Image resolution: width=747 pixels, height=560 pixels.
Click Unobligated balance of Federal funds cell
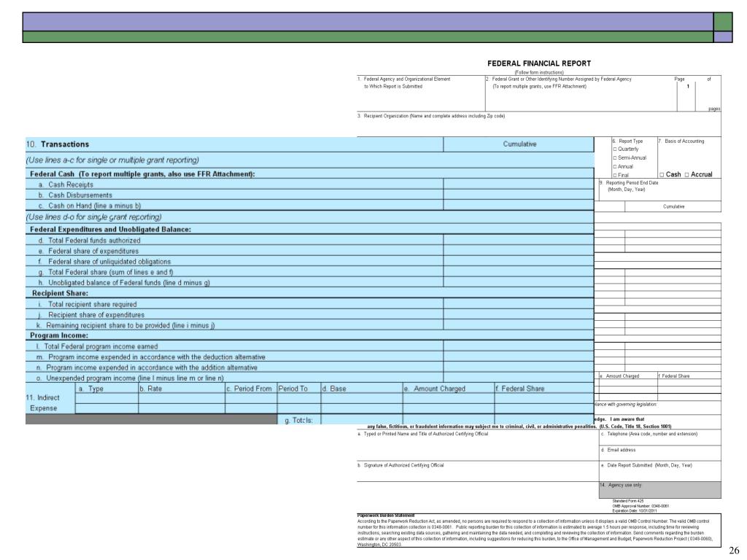[x=519, y=282]
